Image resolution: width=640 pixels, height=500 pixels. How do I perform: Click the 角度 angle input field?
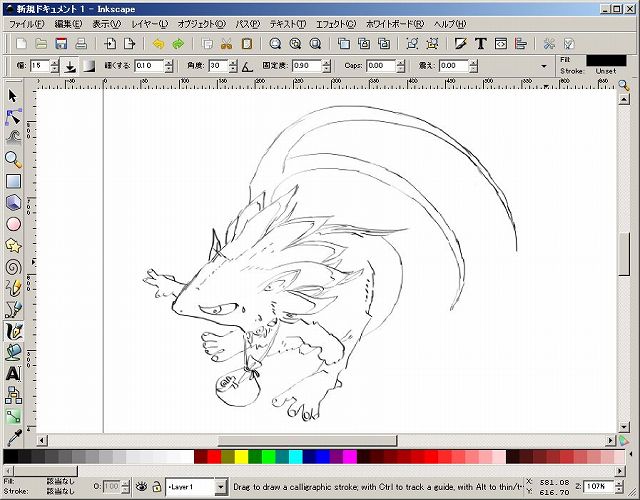coord(217,66)
